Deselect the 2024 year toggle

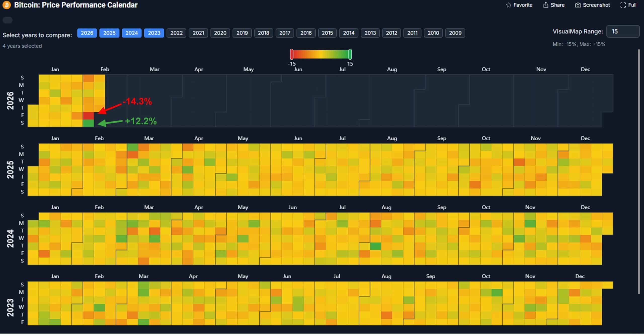[132, 33]
